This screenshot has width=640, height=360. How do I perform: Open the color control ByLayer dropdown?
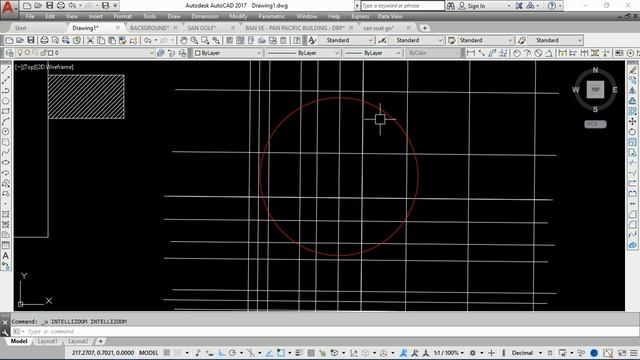[x=227, y=53]
